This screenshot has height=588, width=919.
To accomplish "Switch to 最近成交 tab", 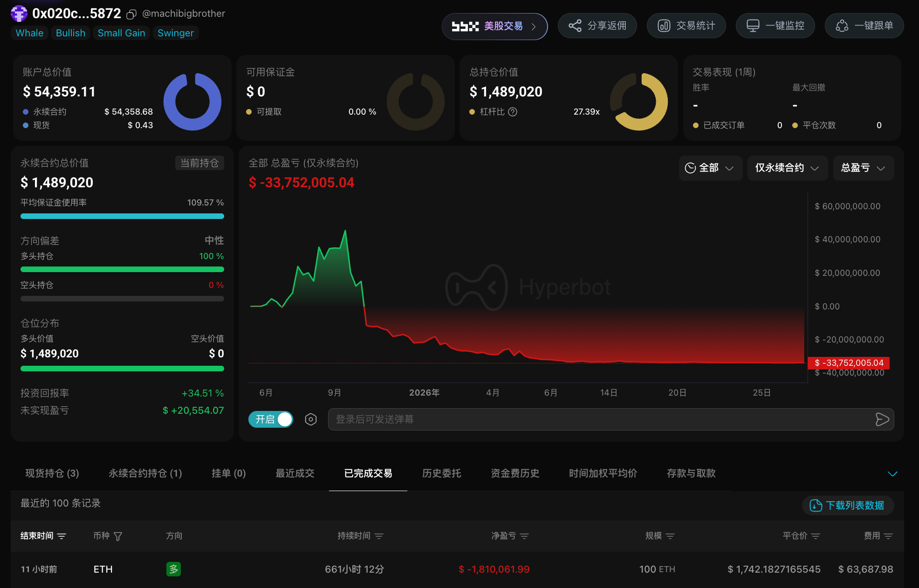I will 295,473.
